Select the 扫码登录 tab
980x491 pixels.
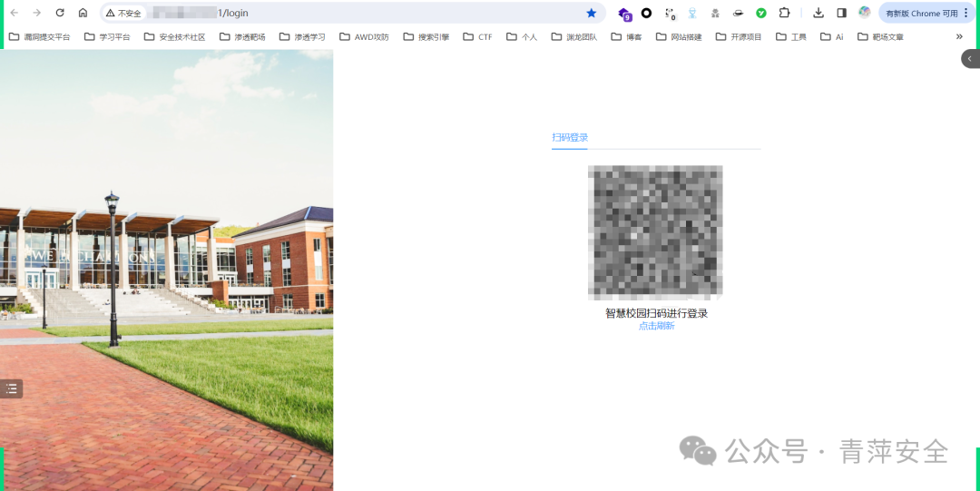coord(569,138)
